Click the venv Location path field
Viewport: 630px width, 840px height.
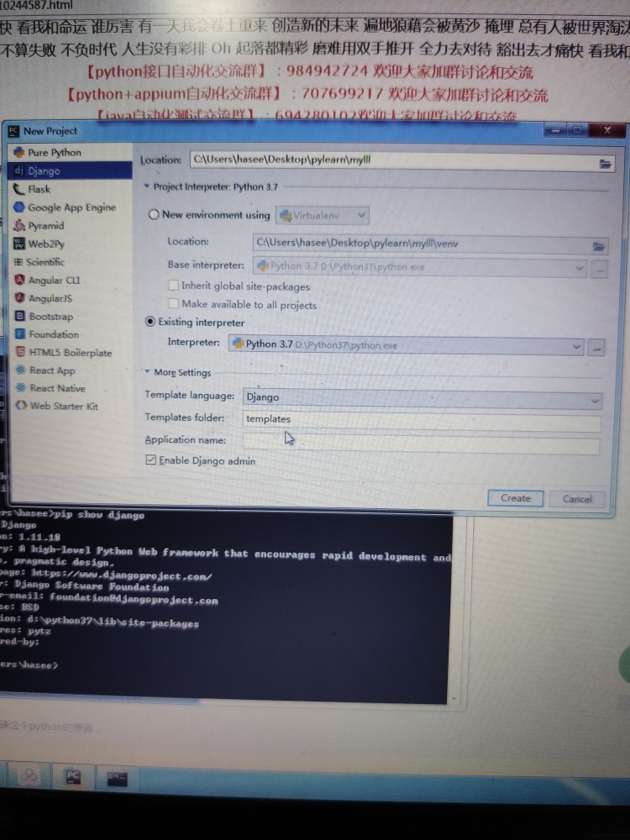pyautogui.click(x=423, y=244)
